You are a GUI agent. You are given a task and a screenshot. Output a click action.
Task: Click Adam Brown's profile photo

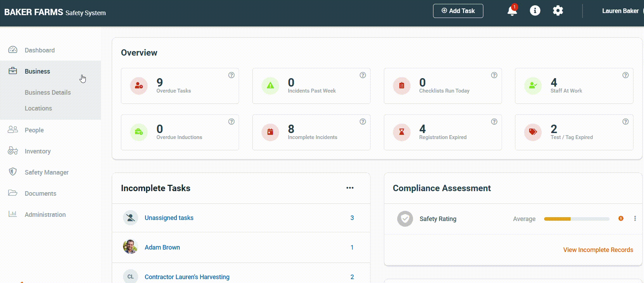click(130, 247)
